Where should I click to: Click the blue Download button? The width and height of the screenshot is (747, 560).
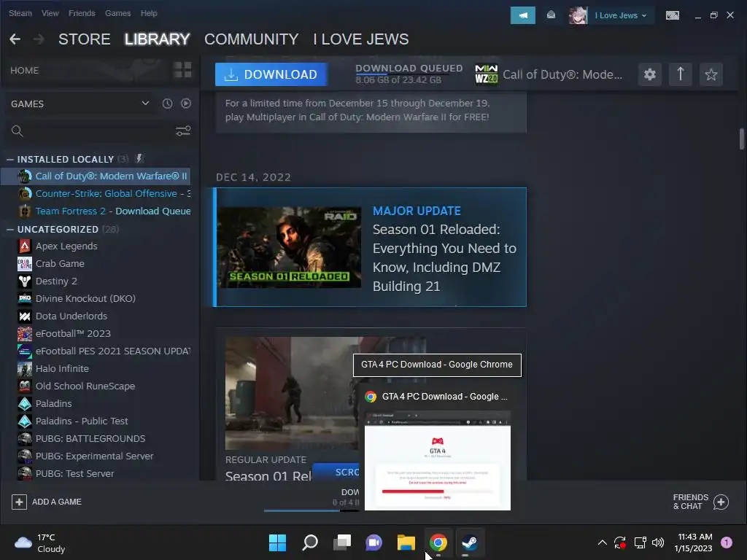pyautogui.click(x=271, y=74)
